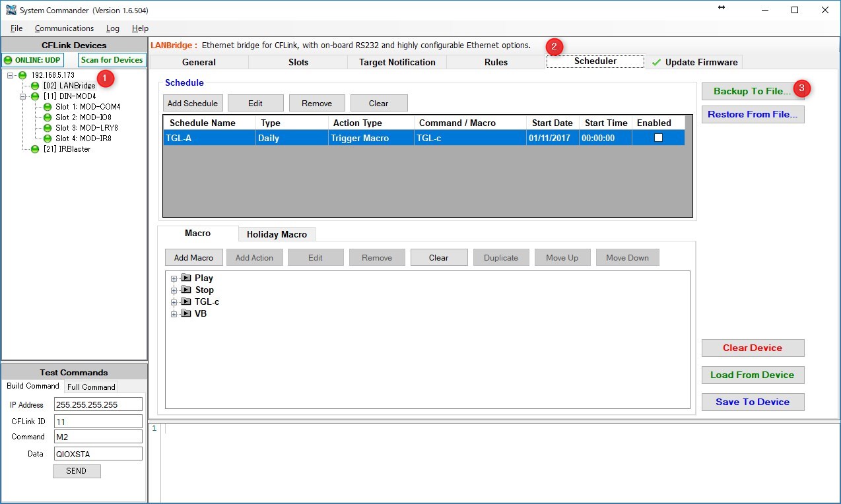Click Edit button in Schedule section
841x504 pixels.
(255, 103)
